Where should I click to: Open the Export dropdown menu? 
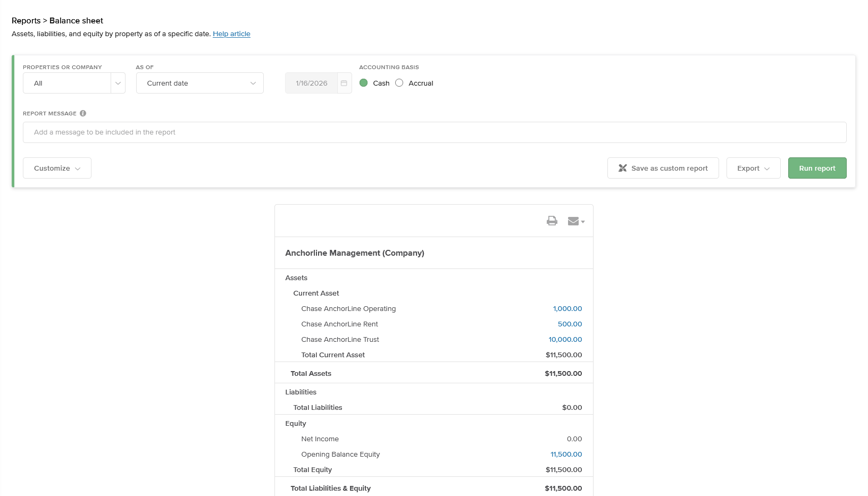click(x=753, y=168)
